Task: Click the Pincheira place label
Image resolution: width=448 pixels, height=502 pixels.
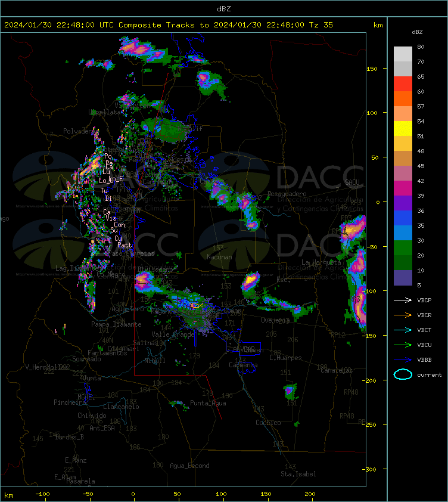Action: [70, 402]
